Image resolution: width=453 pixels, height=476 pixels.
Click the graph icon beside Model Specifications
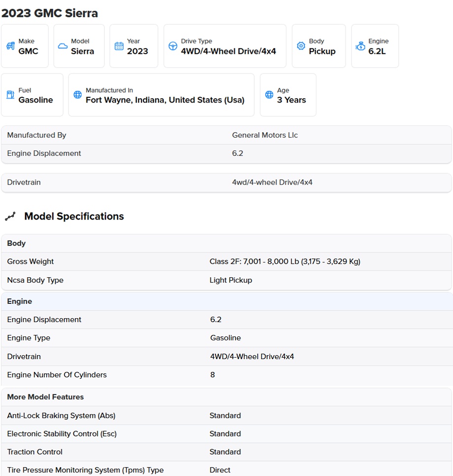coord(10,216)
